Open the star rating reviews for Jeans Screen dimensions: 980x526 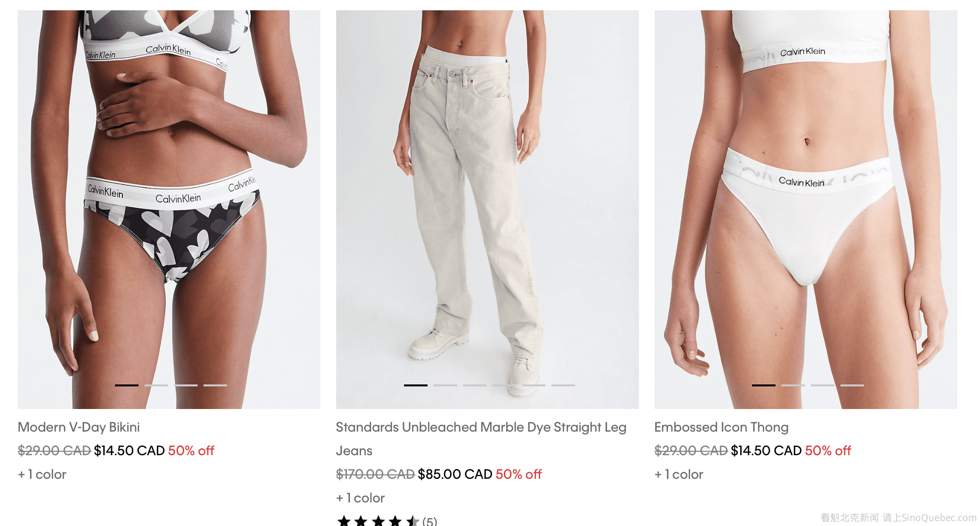pyautogui.click(x=378, y=521)
